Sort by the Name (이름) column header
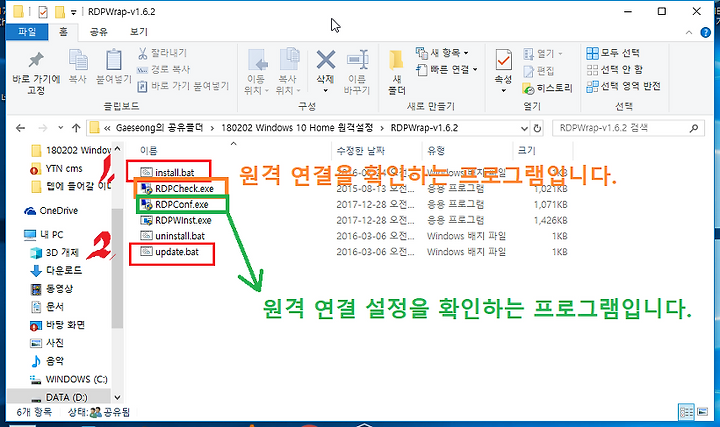Image resolution: width=720 pixels, height=427 pixels. point(149,151)
